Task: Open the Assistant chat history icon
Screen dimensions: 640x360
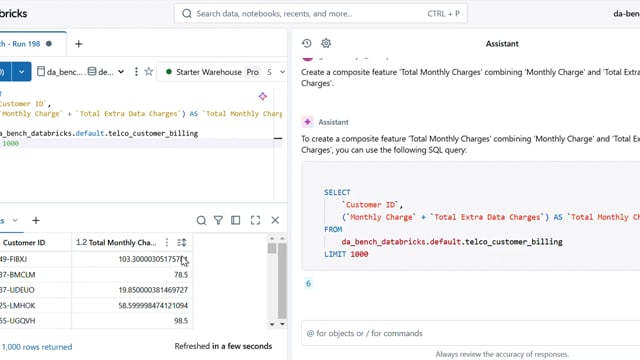Action: click(x=307, y=43)
